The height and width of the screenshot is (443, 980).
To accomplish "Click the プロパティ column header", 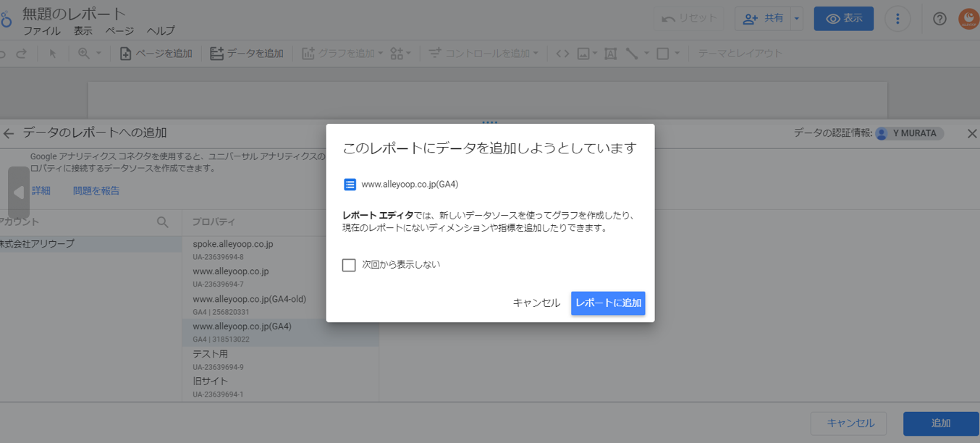I will [x=214, y=222].
